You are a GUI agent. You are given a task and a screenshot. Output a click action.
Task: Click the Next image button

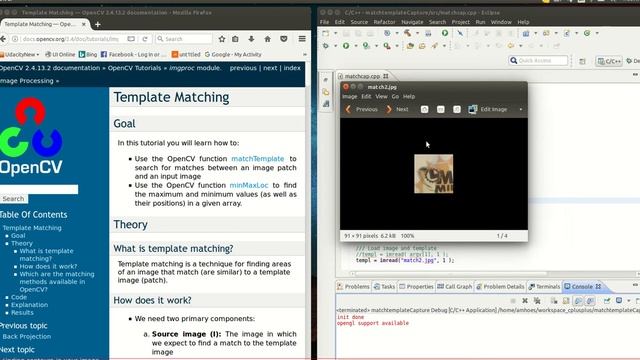pos(397,109)
